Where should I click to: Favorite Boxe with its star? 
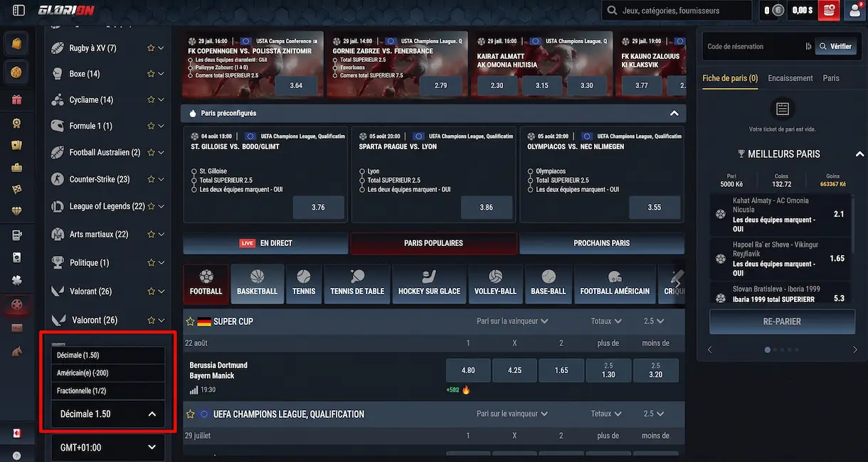point(151,74)
